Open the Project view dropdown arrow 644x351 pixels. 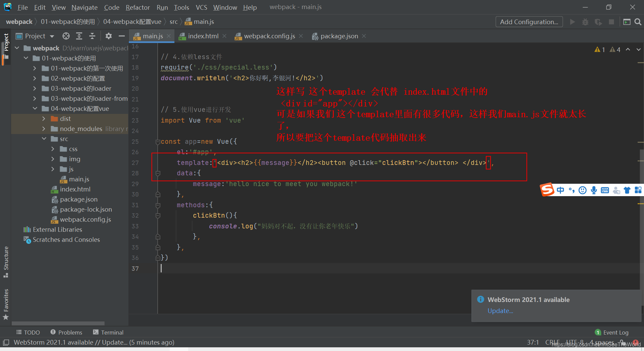point(52,36)
